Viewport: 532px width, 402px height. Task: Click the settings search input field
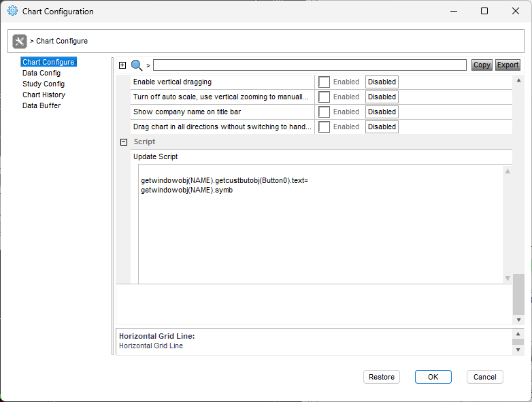coord(310,65)
